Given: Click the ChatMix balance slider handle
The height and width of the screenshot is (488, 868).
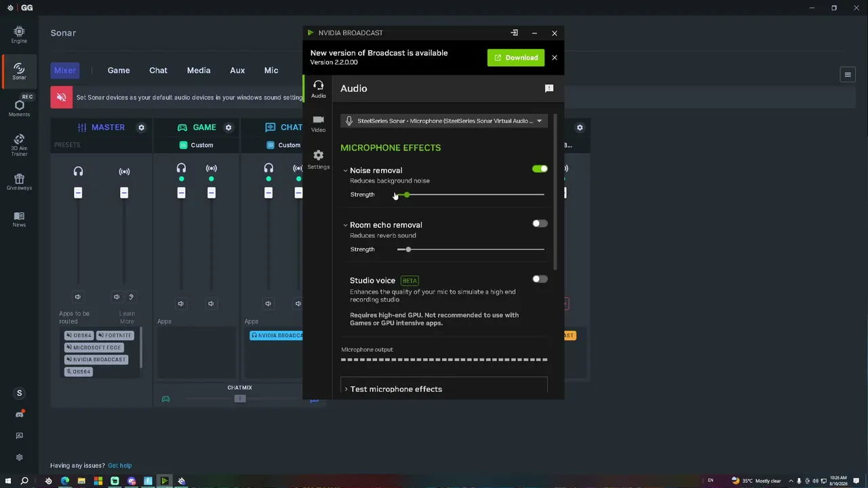Looking at the screenshot, I should [x=240, y=399].
